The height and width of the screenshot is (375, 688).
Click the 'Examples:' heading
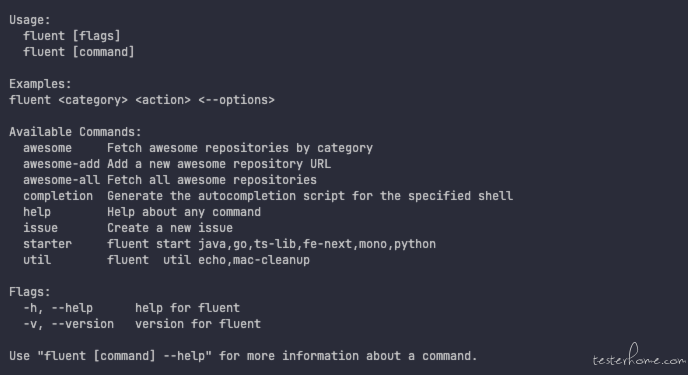[40, 84]
